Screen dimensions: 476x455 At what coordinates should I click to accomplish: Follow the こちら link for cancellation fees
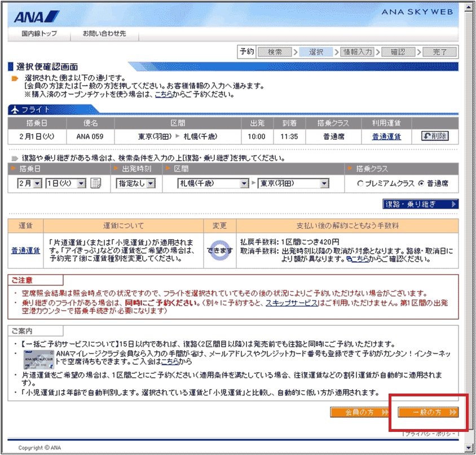click(360, 259)
